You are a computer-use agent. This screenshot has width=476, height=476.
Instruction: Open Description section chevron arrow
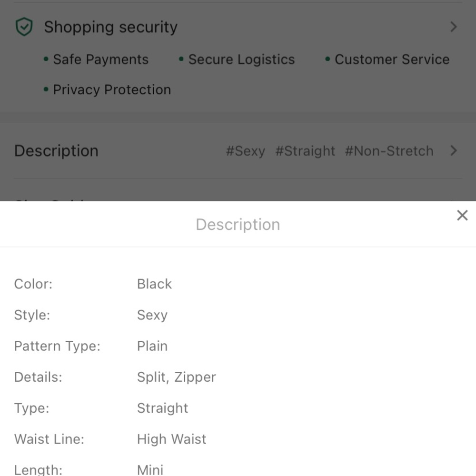[454, 150]
